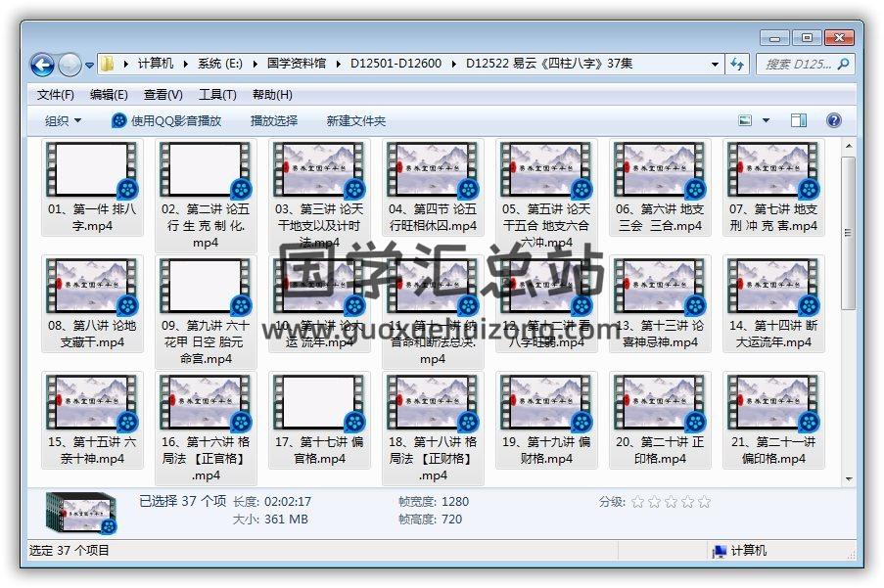Screen dimensions: 884x588
Task: Open the 编辑(E) menu
Action: pyautogui.click(x=109, y=95)
